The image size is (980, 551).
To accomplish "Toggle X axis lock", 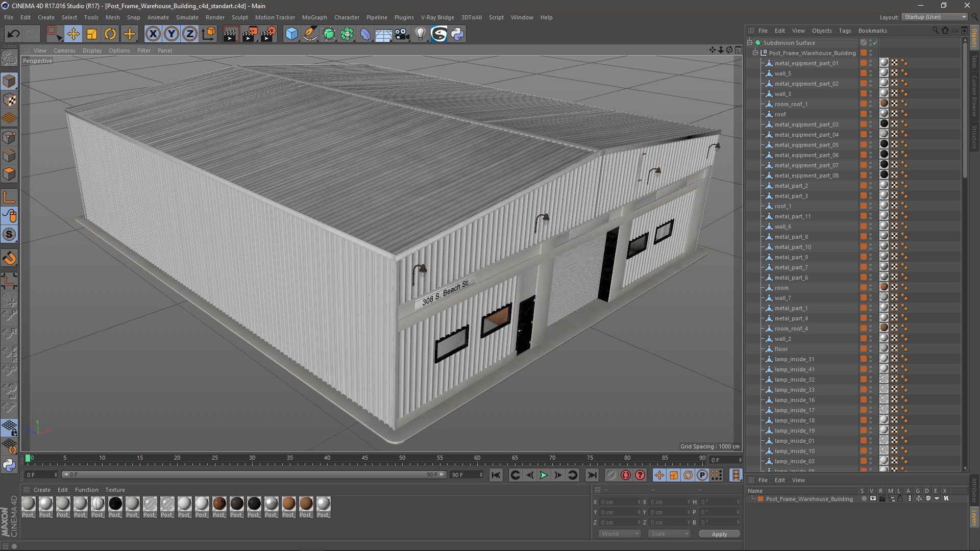I will (x=153, y=34).
